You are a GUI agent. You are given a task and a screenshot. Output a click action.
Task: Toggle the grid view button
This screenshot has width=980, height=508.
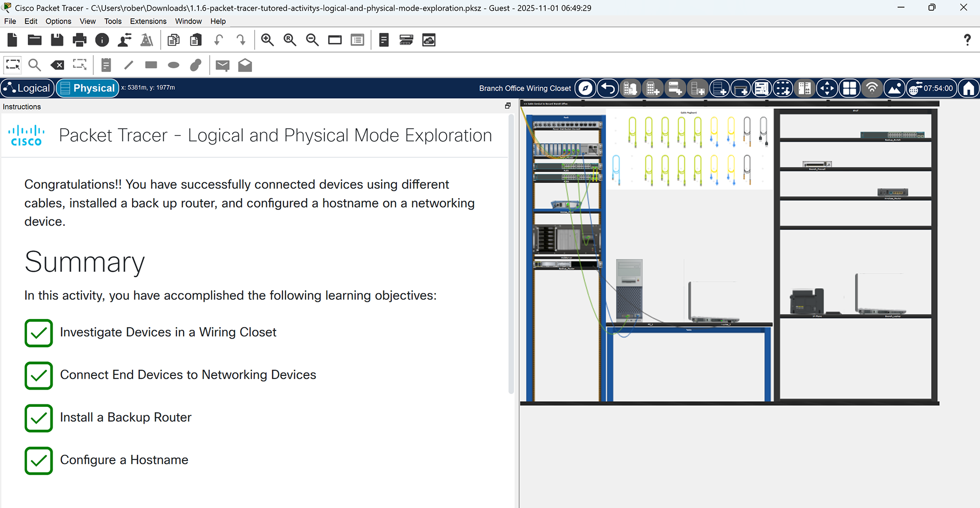(x=849, y=88)
